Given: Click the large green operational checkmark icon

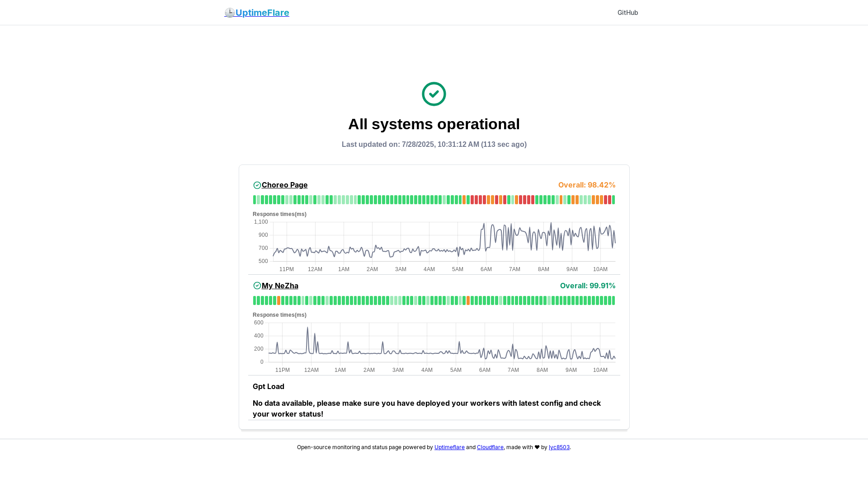Looking at the screenshot, I should pyautogui.click(x=434, y=94).
